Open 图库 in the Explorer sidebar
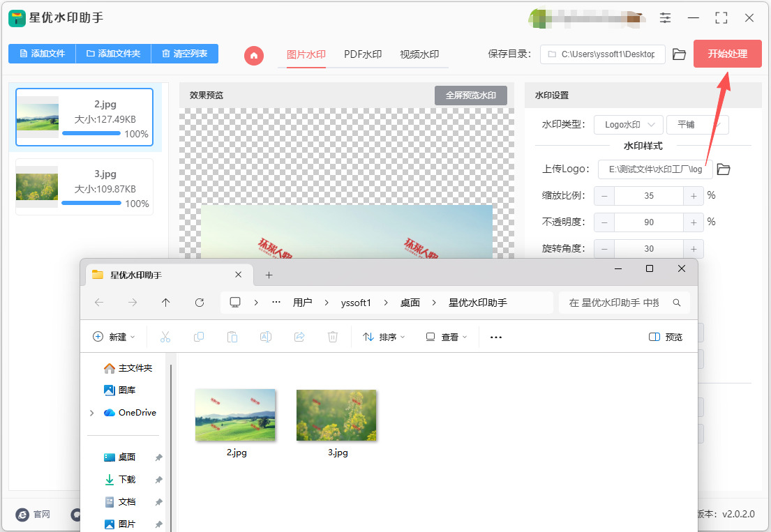Screen dimensions: 771x532 [119, 390]
